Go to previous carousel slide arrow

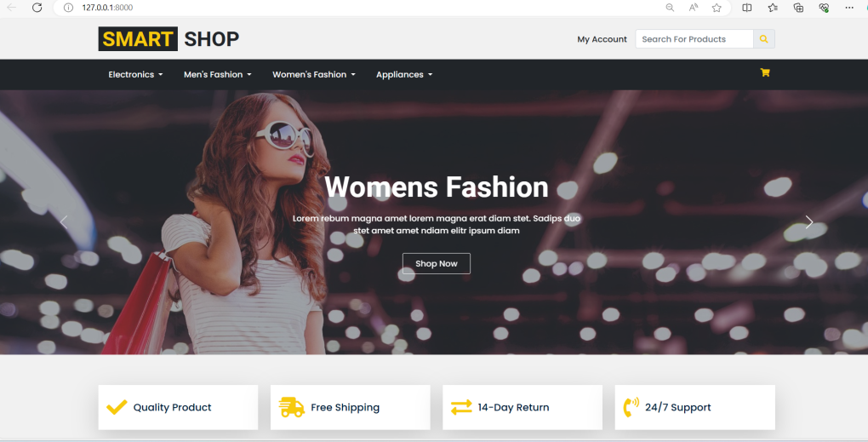(63, 222)
